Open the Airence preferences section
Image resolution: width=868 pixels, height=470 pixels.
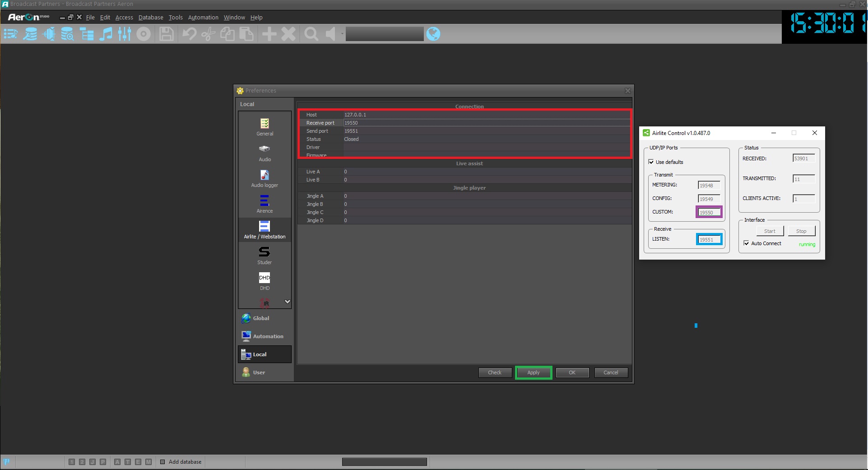[265, 204]
